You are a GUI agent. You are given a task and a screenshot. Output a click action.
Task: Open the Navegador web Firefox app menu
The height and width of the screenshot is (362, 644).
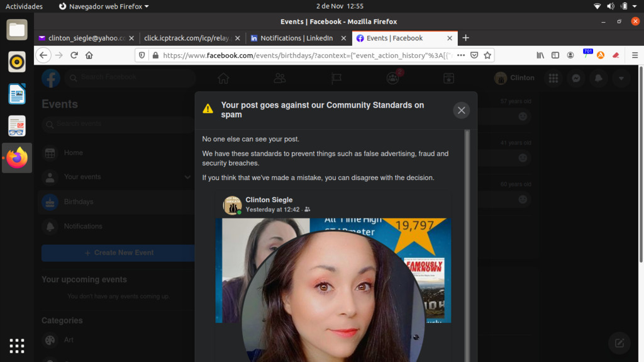(x=104, y=6)
